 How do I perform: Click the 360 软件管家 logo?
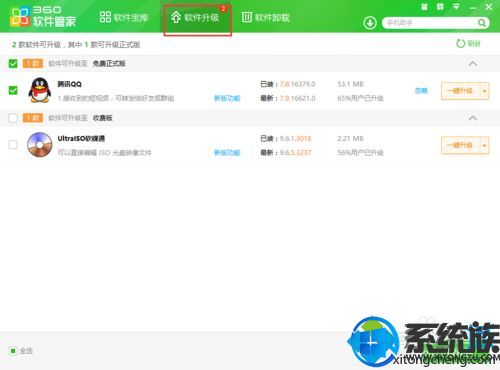43,16
